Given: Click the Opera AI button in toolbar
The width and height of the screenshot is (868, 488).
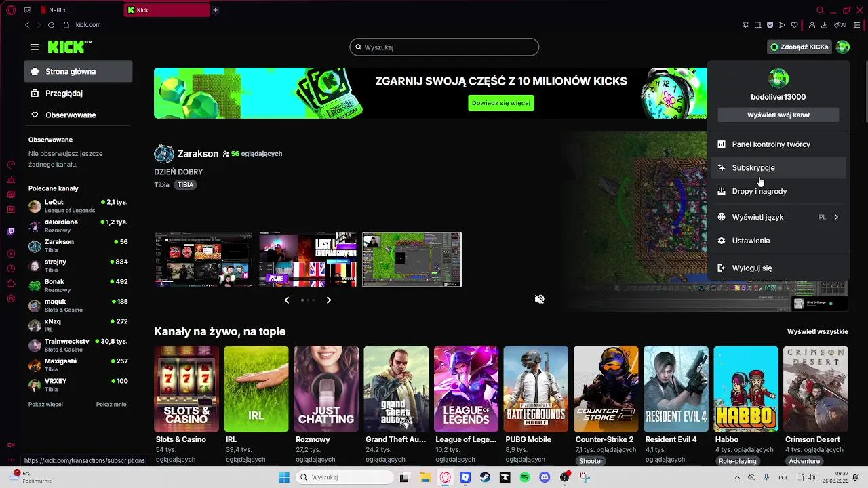Looking at the screenshot, I should coord(841,25).
